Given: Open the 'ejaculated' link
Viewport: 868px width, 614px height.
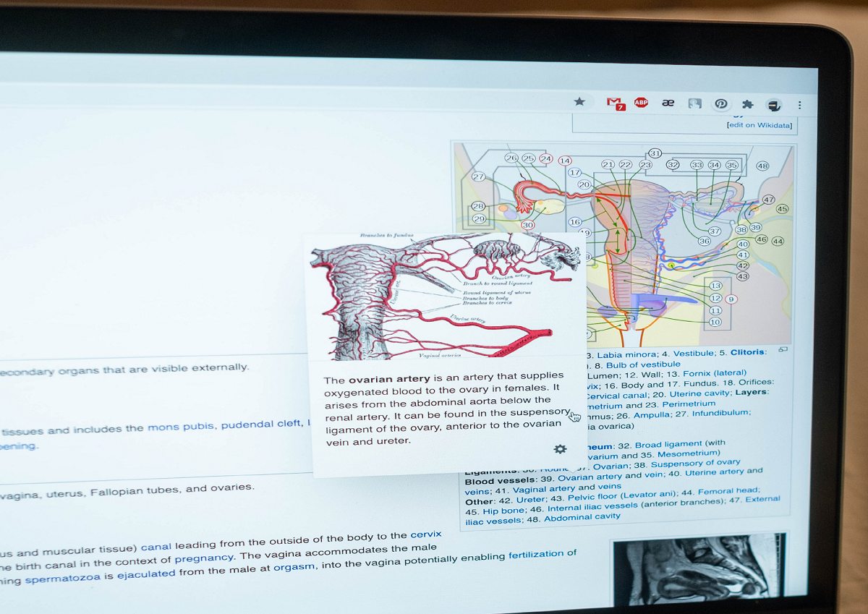Looking at the screenshot, I should coord(146,574).
